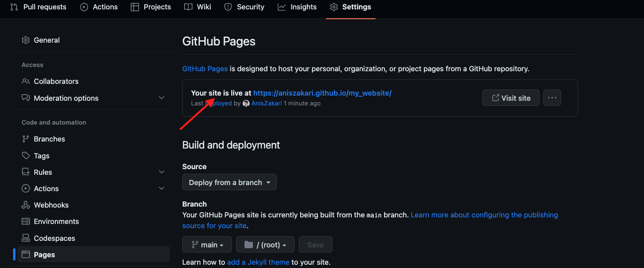Click the comment icon beside Moderation options
The width and height of the screenshot is (644, 268).
[x=26, y=98]
